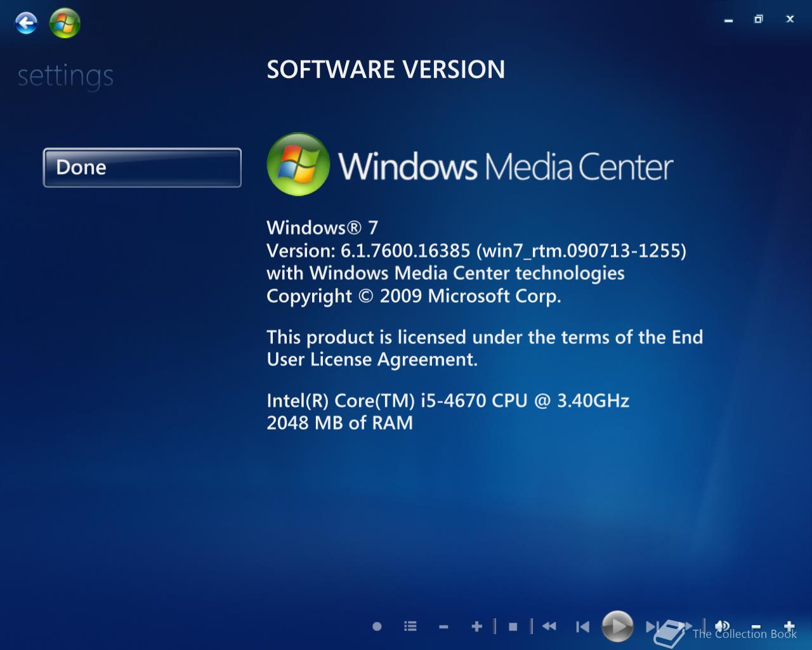The width and height of the screenshot is (812, 650).
Task: Open the guide list icon
Action: [x=410, y=627]
